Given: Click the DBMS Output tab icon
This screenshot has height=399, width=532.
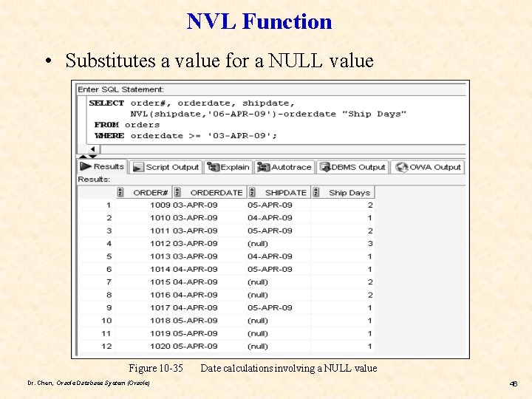Looking at the screenshot, I should click(325, 167).
